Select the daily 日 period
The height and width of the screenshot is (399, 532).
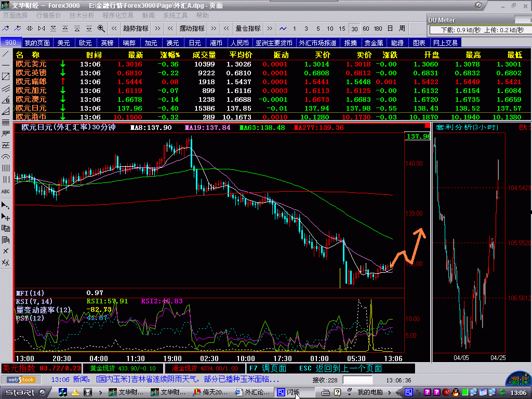390,29
